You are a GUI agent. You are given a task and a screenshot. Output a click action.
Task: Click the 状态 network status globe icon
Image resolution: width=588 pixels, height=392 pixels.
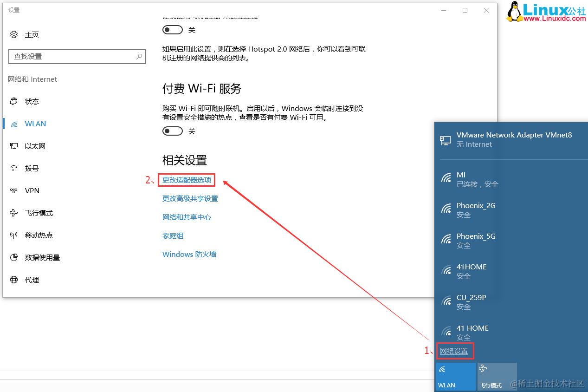point(14,101)
